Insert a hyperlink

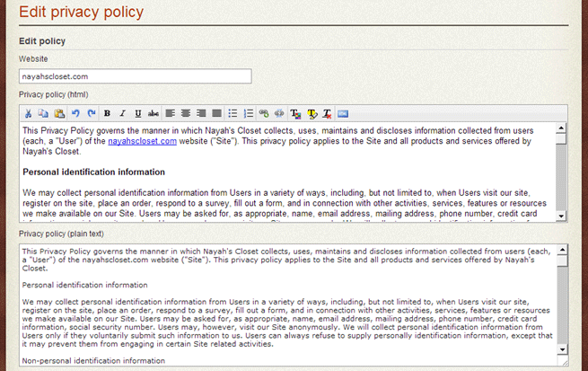click(264, 113)
